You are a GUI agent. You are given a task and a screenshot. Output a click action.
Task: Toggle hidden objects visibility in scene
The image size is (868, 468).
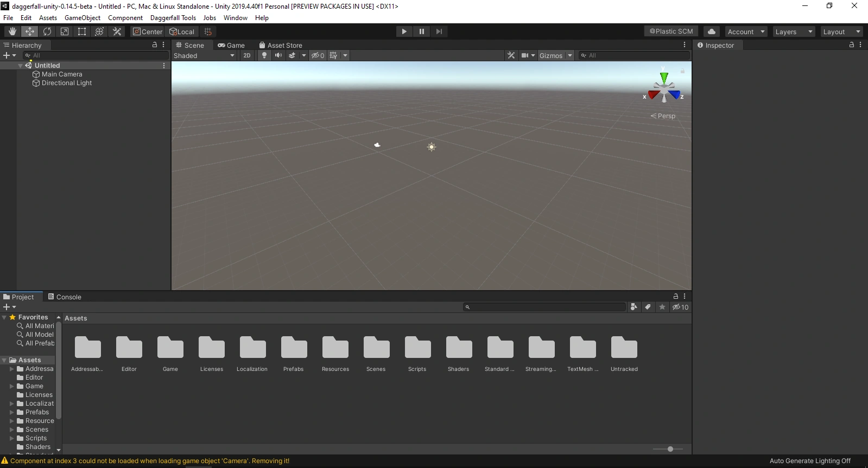tap(318, 55)
